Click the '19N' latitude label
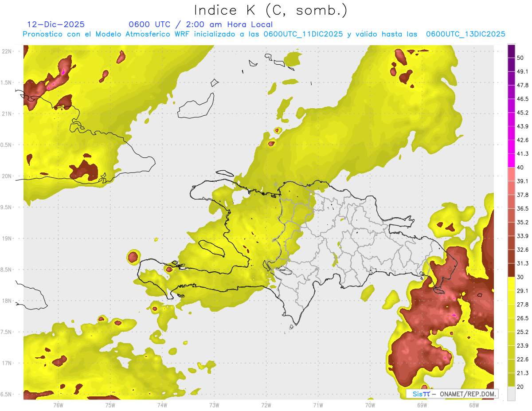The image size is (532, 411). 7,239
